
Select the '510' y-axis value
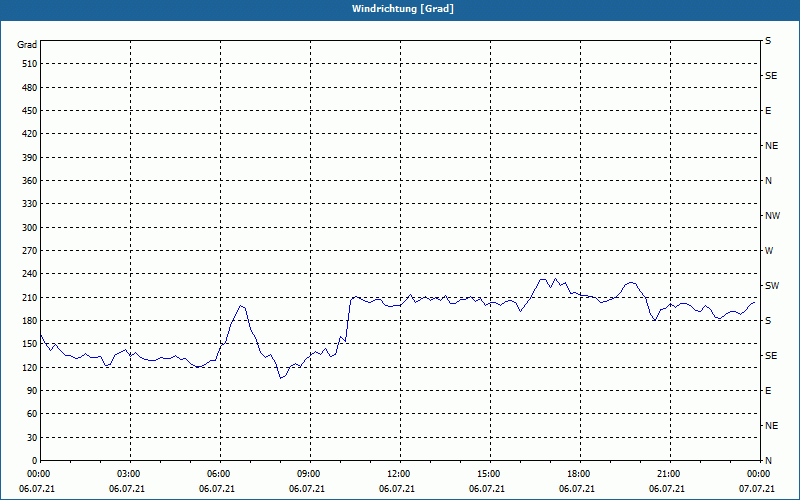pyautogui.click(x=30, y=64)
